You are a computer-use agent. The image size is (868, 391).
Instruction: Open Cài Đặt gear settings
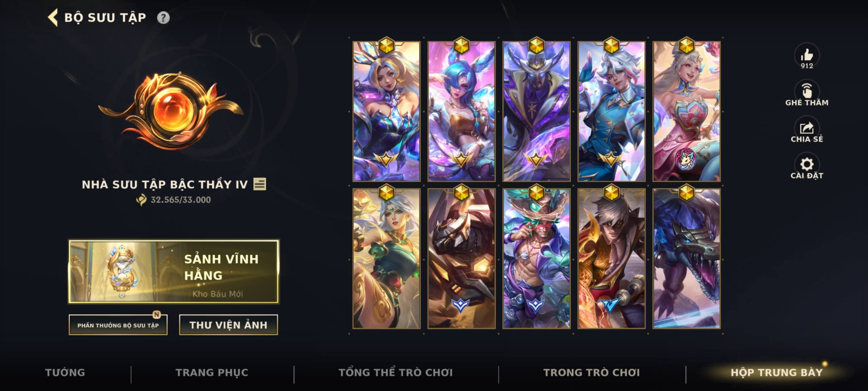point(807,167)
